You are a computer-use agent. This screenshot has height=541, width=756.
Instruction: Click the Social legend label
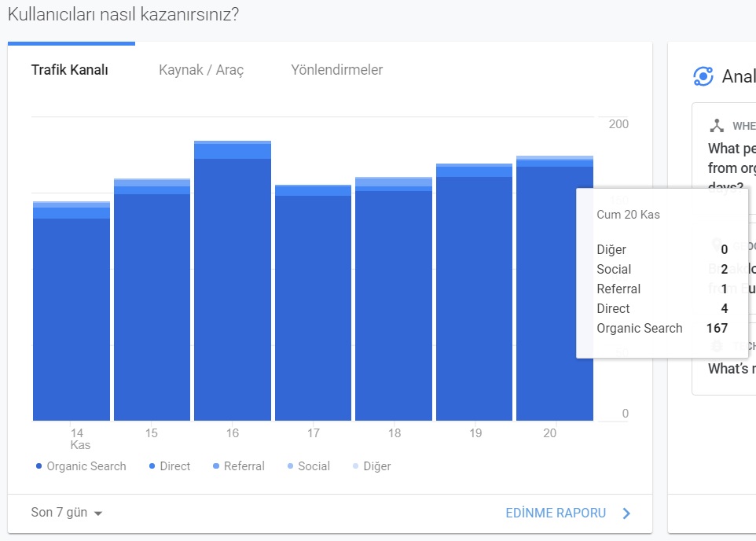tap(314, 466)
